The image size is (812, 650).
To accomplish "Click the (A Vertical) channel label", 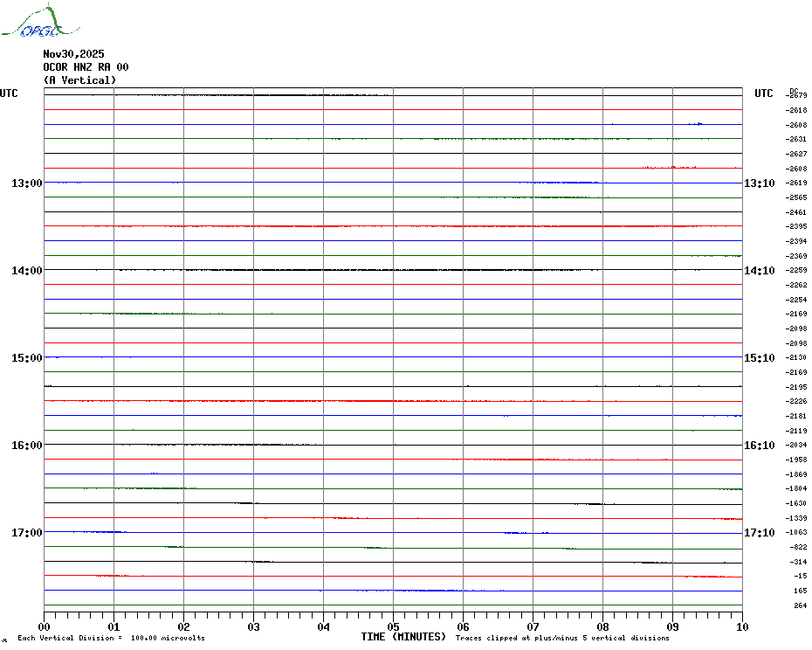I will (x=79, y=80).
